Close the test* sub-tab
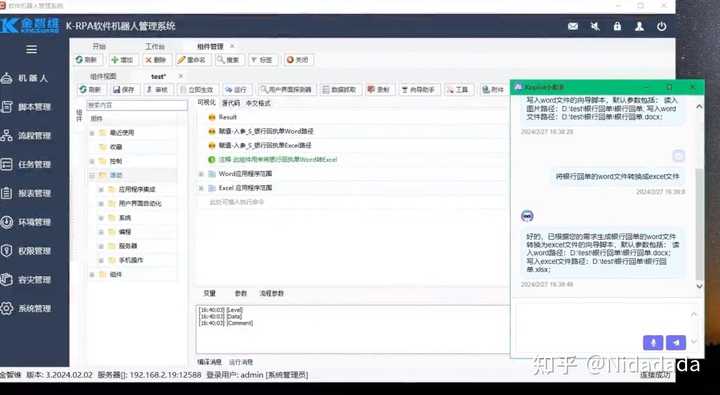 [x=180, y=76]
